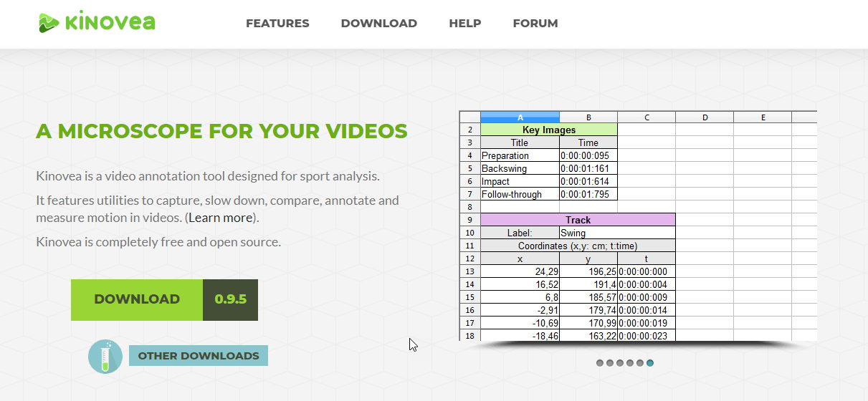This screenshot has width=868, height=401.
Task: Click the '24,29' coordinate cell
Action: (520, 271)
